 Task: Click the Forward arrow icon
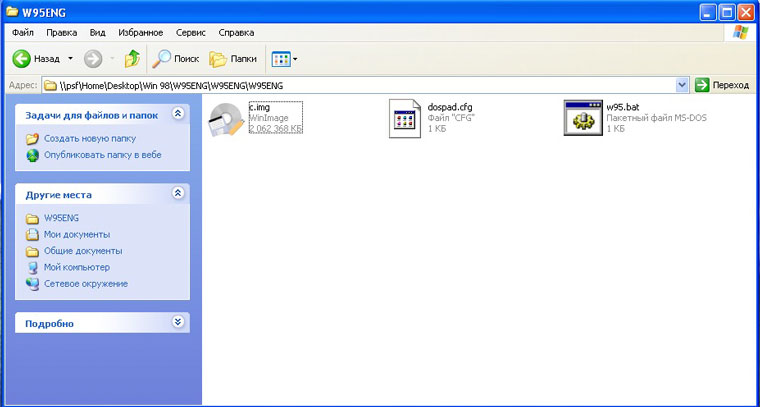tap(93, 59)
